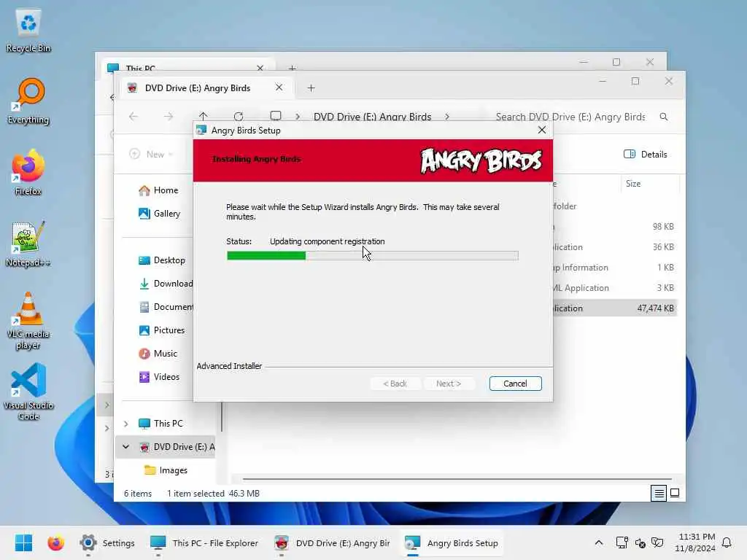Screen dimensions: 747x560
Task: Click the horizontal scrollbar in file list
Action: pos(457,478)
